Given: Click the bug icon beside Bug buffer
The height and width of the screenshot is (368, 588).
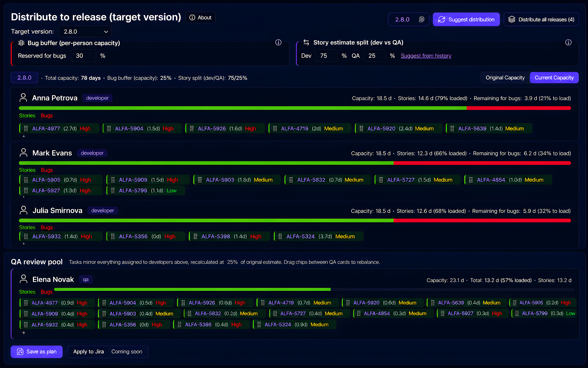Looking at the screenshot, I should [x=21, y=43].
